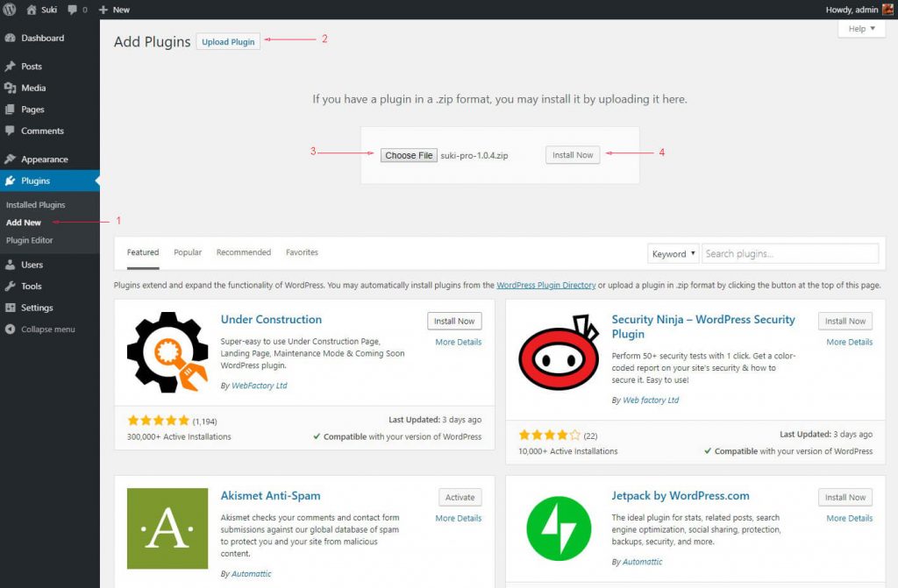
Task: Click the Under Construction star rating
Action: pos(159,421)
